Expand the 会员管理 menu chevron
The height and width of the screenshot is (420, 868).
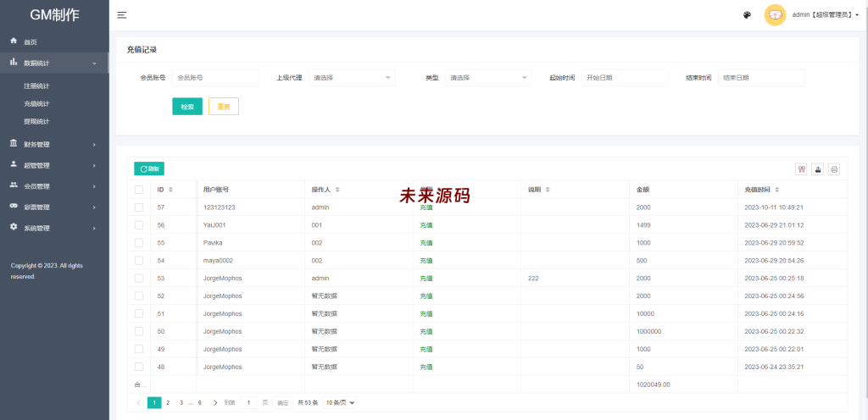click(x=94, y=187)
